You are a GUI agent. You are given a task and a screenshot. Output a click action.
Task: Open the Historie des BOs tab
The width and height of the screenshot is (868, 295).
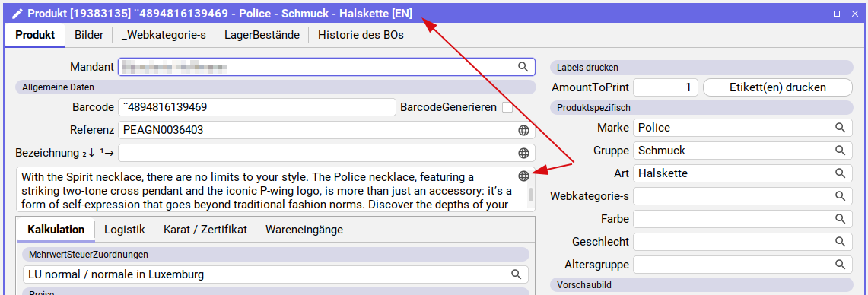coord(361,35)
